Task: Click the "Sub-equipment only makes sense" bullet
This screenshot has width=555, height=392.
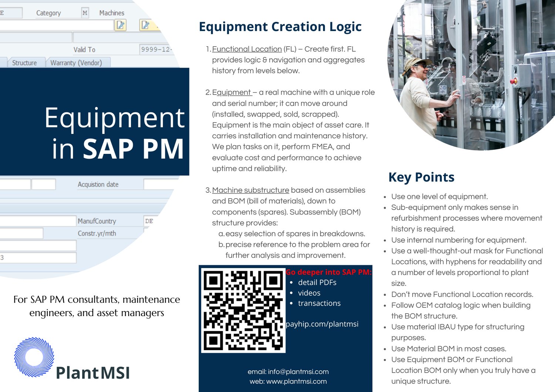Action: pyautogui.click(x=467, y=218)
